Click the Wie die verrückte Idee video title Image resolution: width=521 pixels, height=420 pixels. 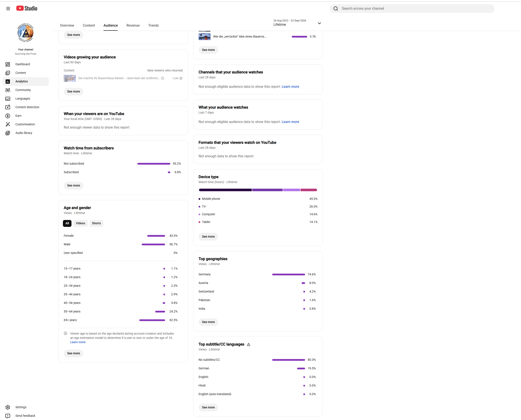(240, 36)
